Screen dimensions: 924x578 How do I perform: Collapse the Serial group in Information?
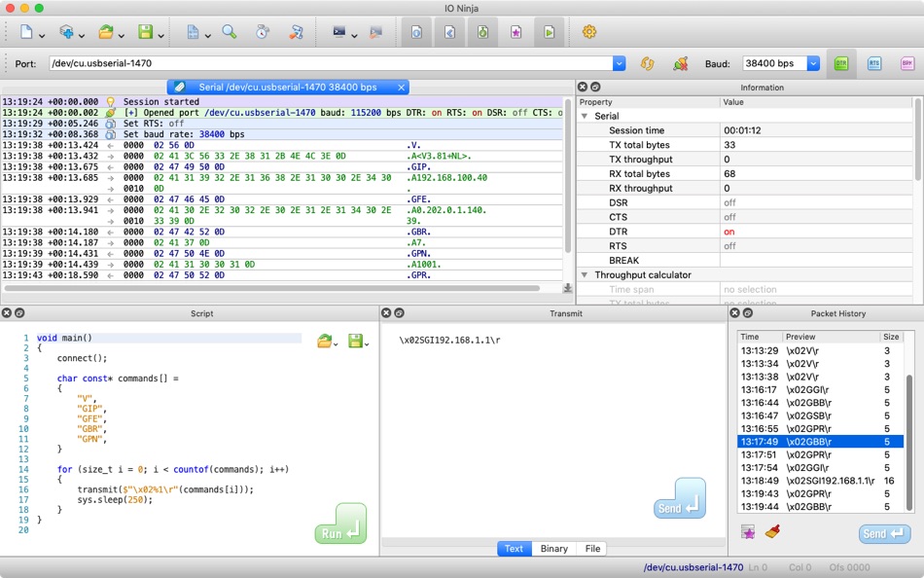(x=585, y=116)
